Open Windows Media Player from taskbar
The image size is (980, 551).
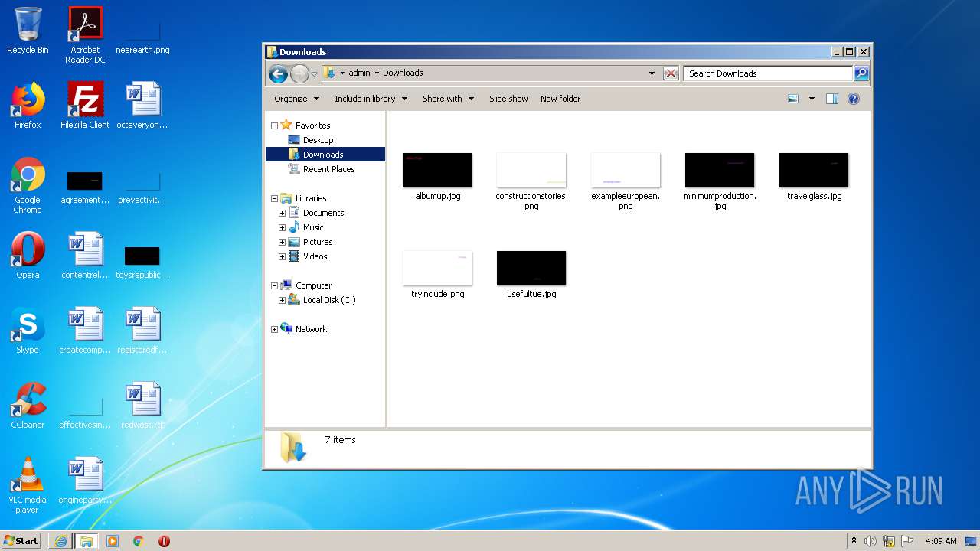tap(113, 541)
